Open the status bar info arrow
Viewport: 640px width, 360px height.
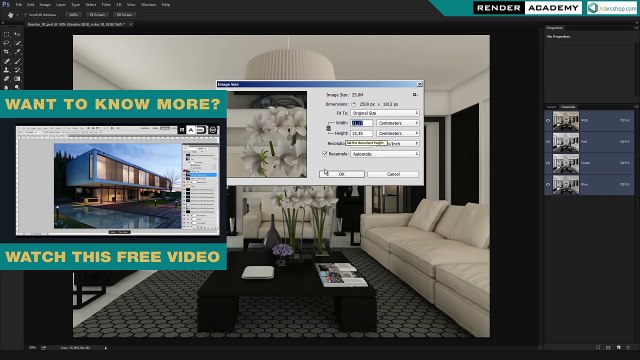point(106,348)
